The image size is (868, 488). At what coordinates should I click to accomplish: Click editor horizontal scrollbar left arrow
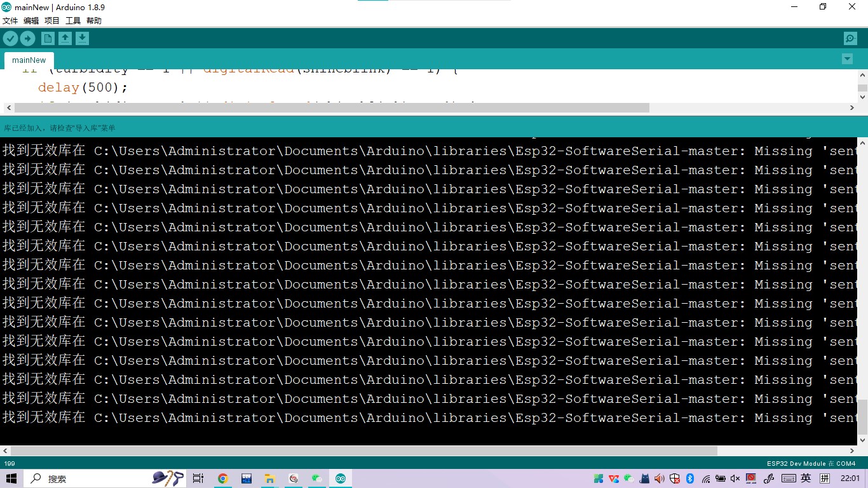[8, 108]
